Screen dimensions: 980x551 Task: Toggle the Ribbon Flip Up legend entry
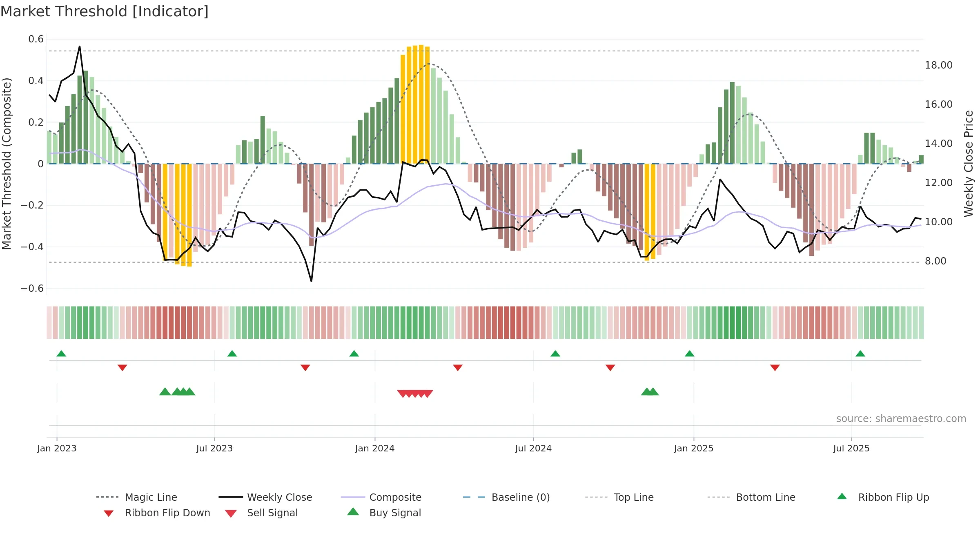click(883, 497)
